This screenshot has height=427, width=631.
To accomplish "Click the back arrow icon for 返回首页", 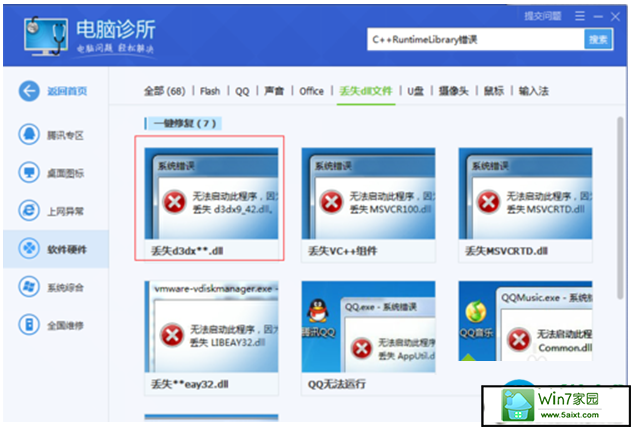I will click(x=29, y=91).
